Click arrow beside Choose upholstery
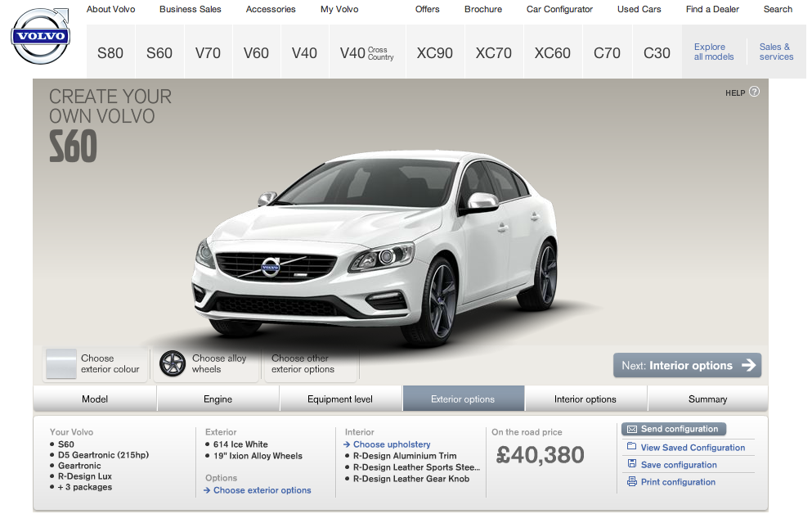812x523 pixels. (347, 444)
